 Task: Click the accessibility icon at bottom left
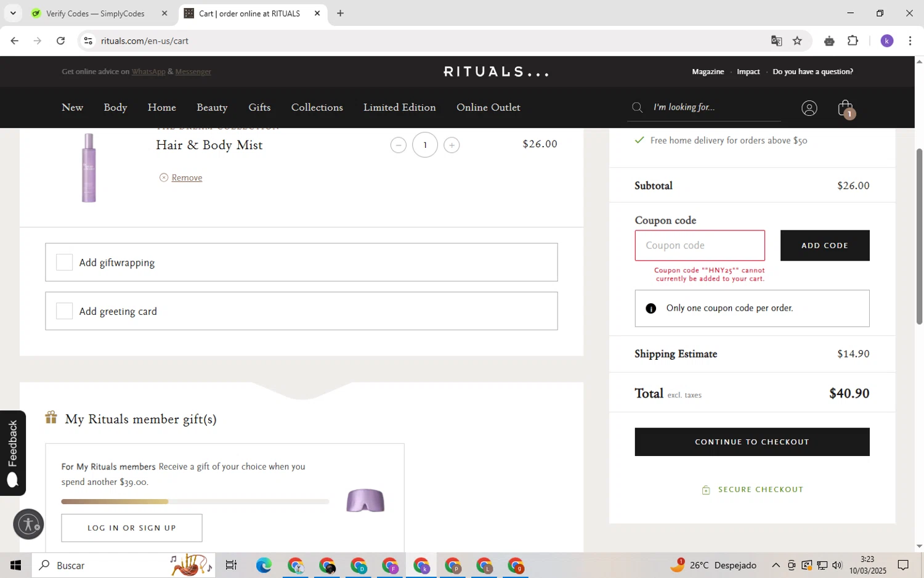pyautogui.click(x=28, y=524)
